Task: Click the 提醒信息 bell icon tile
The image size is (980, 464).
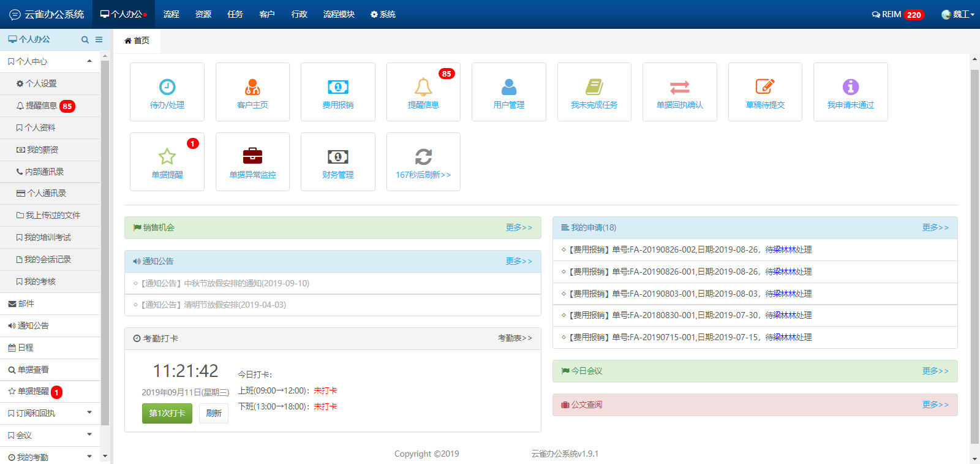Action: (423, 92)
